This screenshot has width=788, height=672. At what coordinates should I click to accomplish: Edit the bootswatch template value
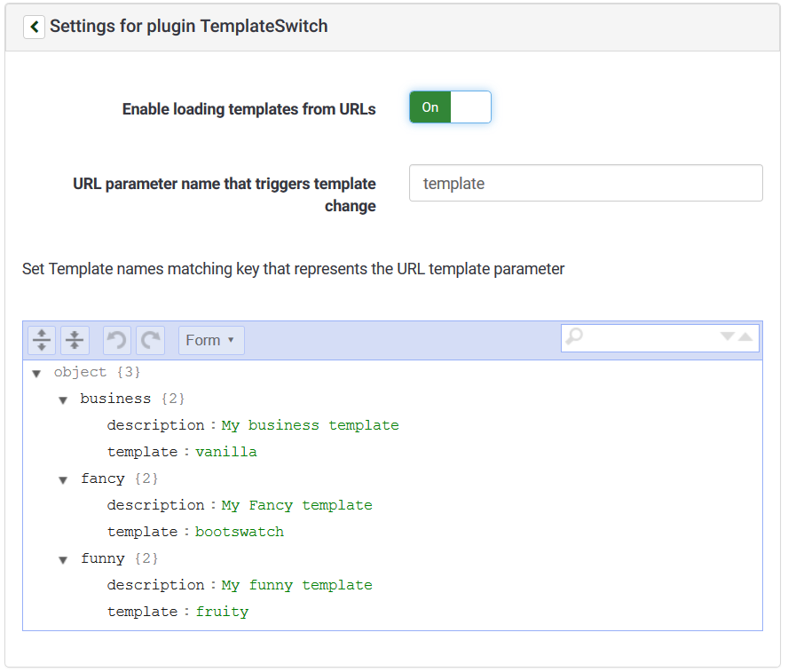click(x=240, y=532)
